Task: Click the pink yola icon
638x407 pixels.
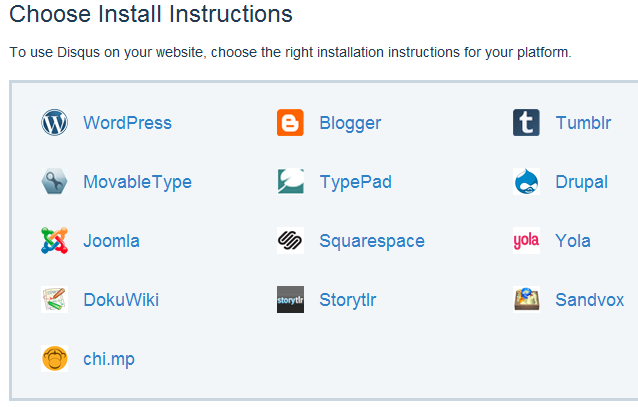Action: [526, 241]
